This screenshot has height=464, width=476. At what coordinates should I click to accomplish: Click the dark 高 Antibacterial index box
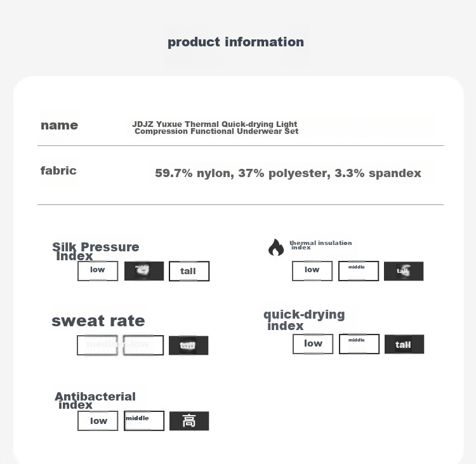(189, 421)
